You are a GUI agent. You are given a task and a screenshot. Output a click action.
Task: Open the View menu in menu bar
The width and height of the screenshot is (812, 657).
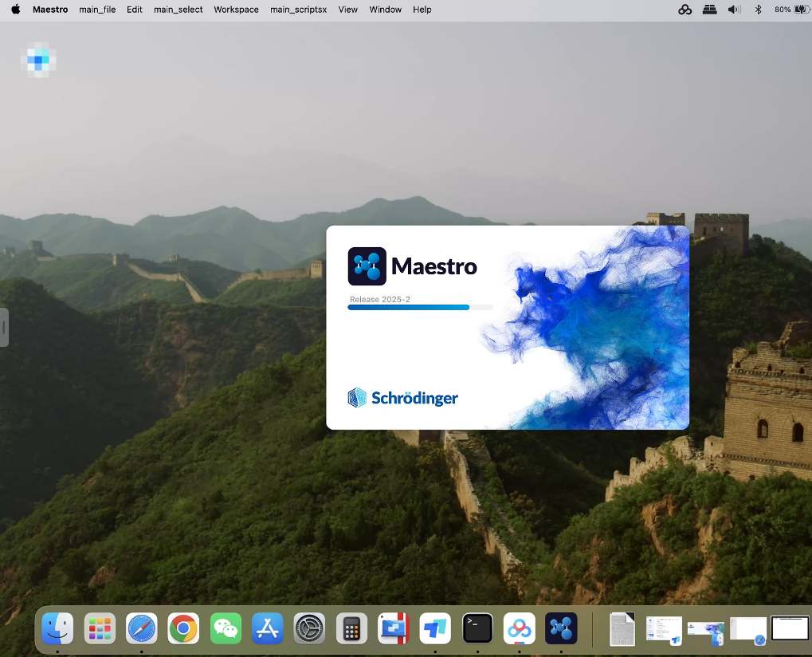coord(348,10)
